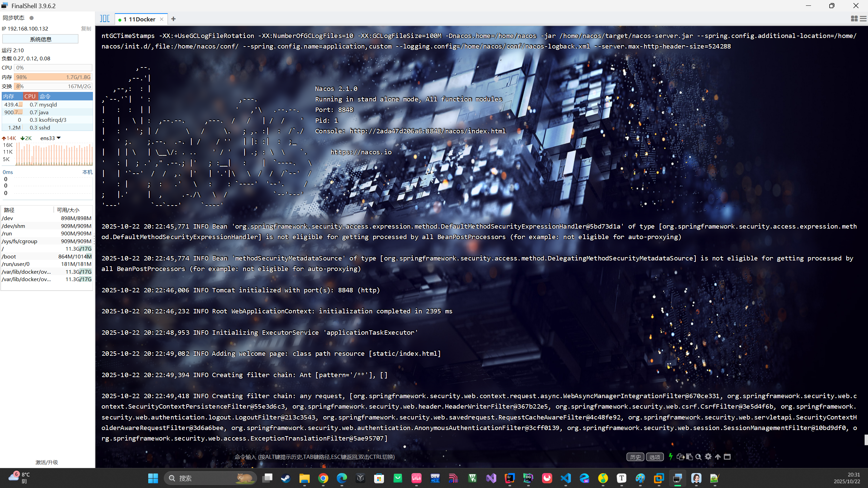Click the search magnifier icon in the bottom toolbar
The width and height of the screenshot is (868, 488).
[x=698, y=457]
